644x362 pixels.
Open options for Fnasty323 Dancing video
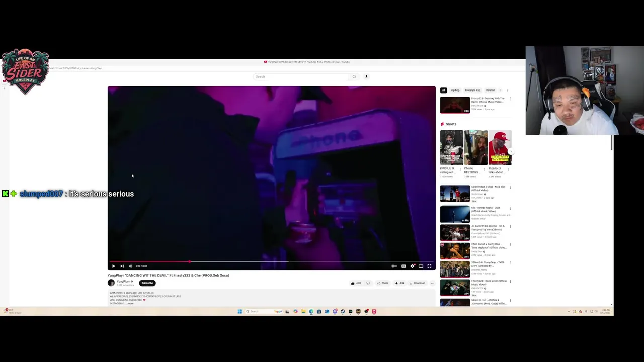coord(510,99)
